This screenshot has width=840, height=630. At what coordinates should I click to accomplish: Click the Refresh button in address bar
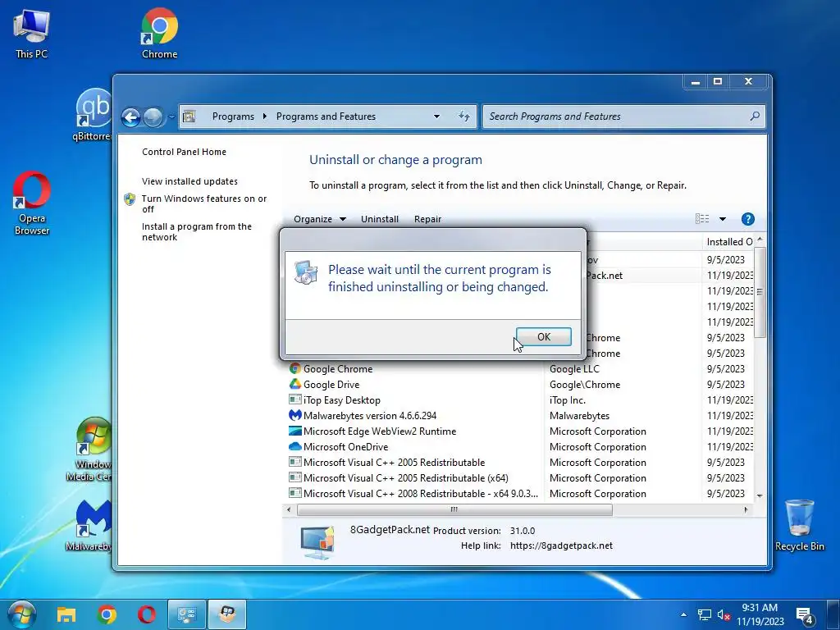[x=464, y=116]
